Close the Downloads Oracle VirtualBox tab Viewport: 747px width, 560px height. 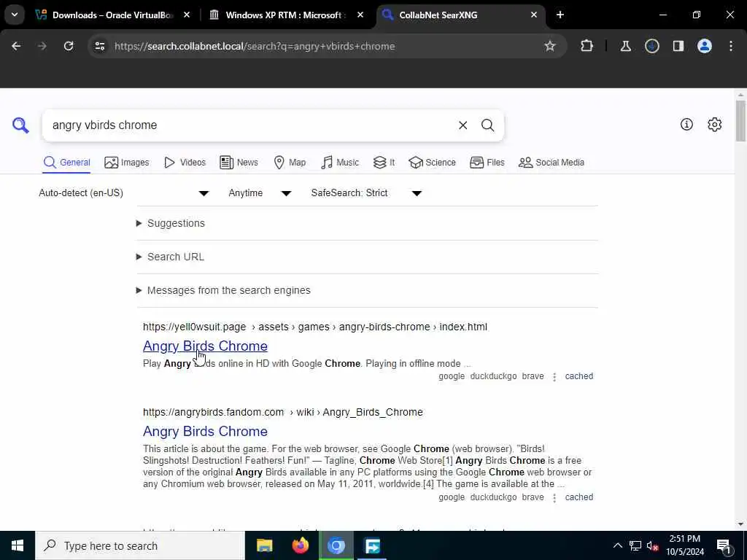click(x=187, y=15)
